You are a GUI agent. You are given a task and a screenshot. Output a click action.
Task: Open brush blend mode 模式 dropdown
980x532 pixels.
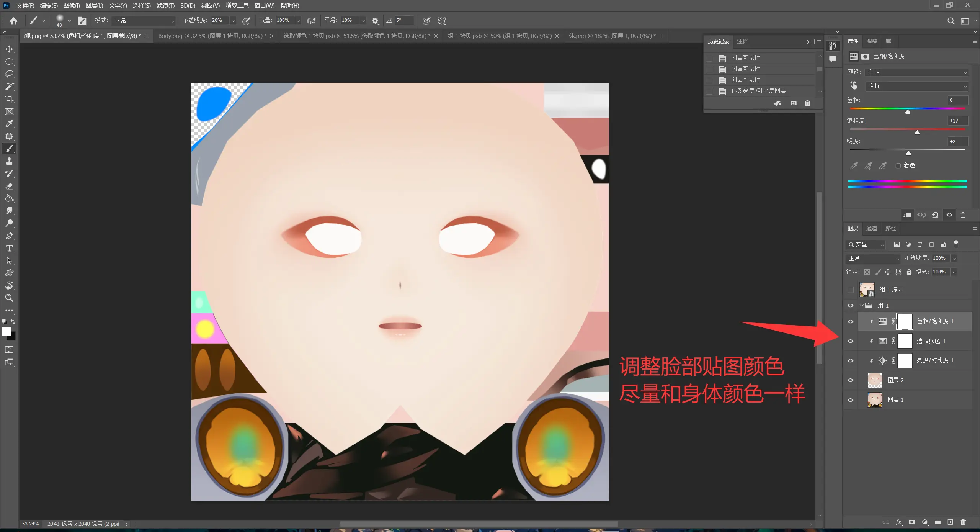coord(144,21)
